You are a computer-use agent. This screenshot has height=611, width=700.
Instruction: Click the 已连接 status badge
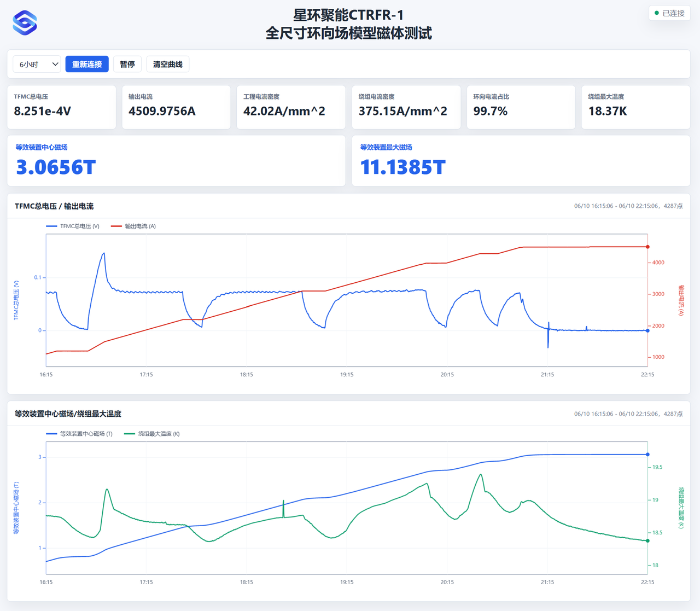(669, 13)
